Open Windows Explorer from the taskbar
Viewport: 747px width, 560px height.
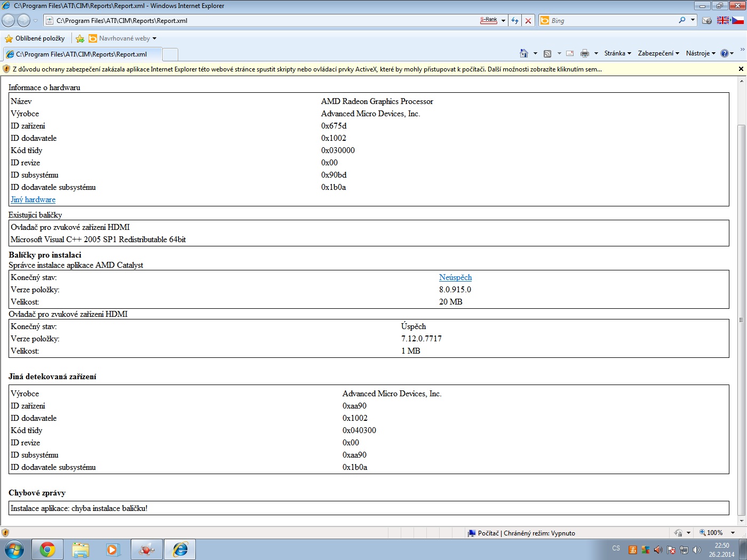click(81, 549)
